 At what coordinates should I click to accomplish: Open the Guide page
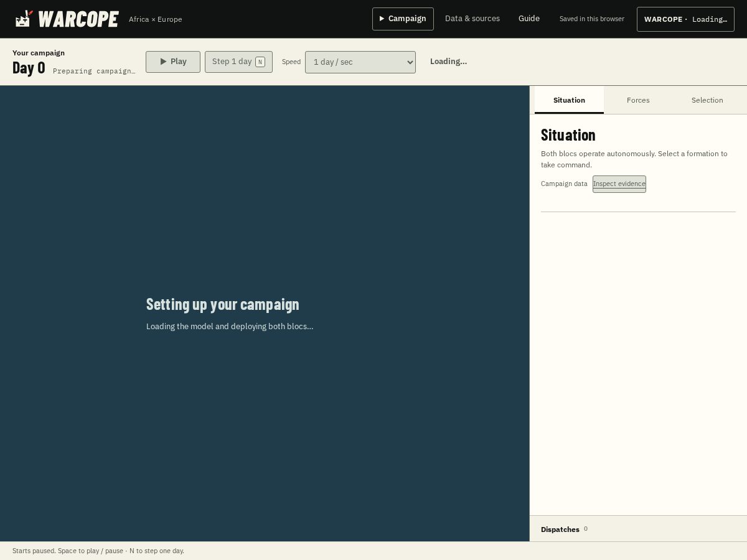[x=529, y=19]
